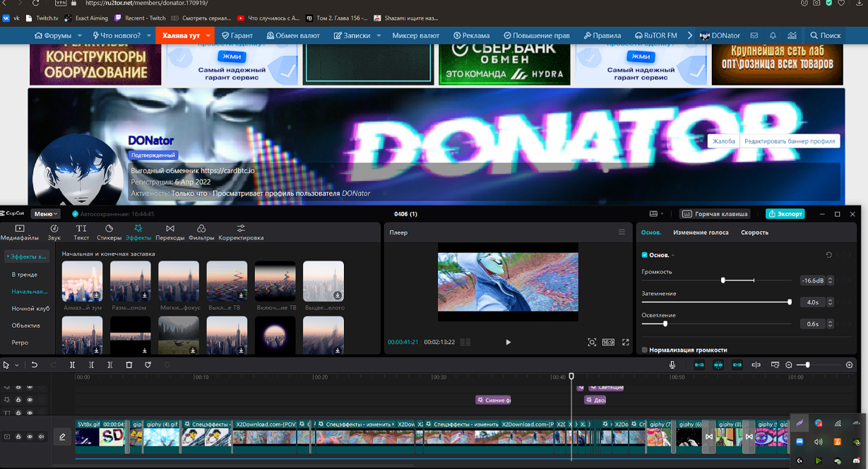Image resolution: width=868 pixels, height=469 pixels.
Task: Start voiceover recording with microphone icon
Action: tap(672, 365)
